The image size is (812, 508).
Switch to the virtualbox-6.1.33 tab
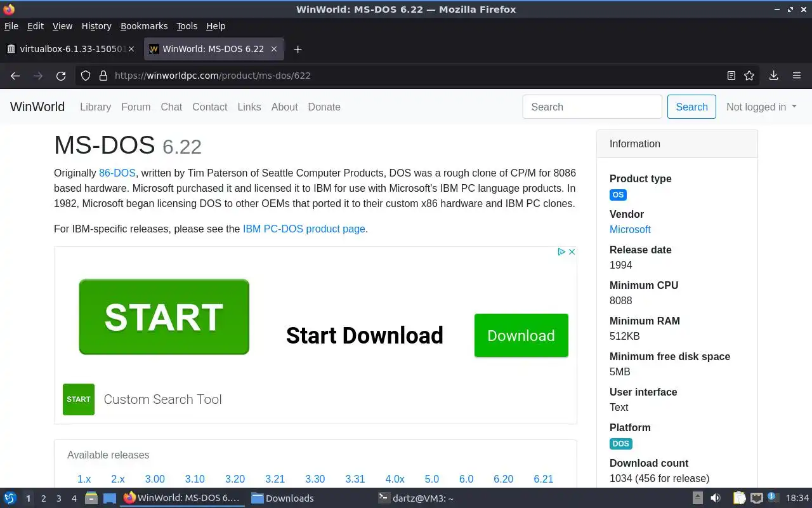click(x=71, y=49)
